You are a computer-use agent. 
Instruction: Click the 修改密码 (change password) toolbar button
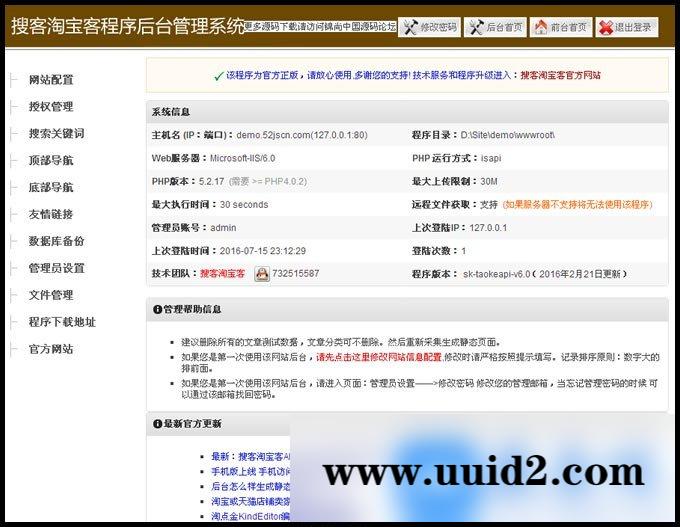click(x=429, y=27)
